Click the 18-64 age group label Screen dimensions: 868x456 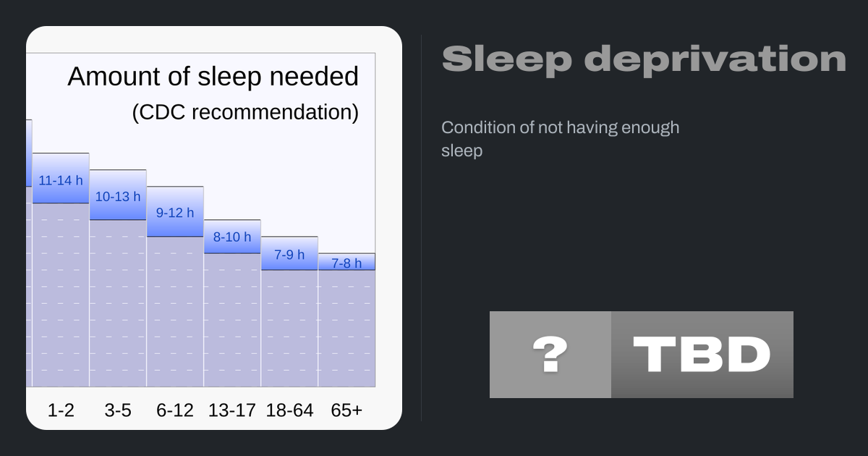pos(289,410)
